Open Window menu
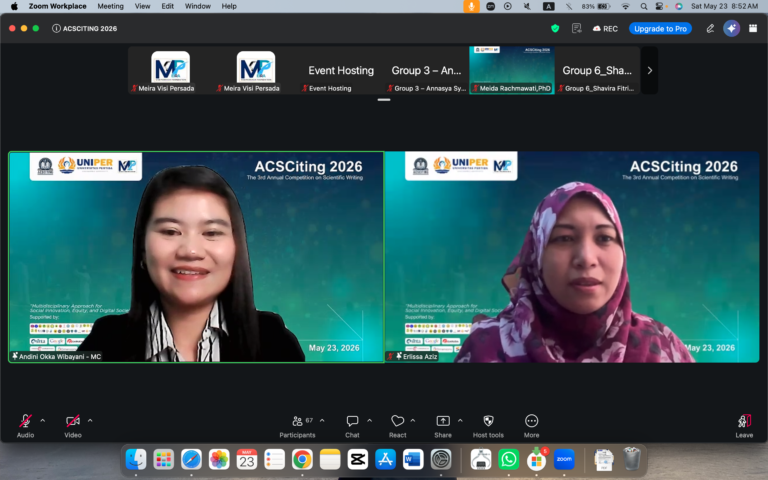This screenshot has height=480, width=768. click(x=197, y=6)
